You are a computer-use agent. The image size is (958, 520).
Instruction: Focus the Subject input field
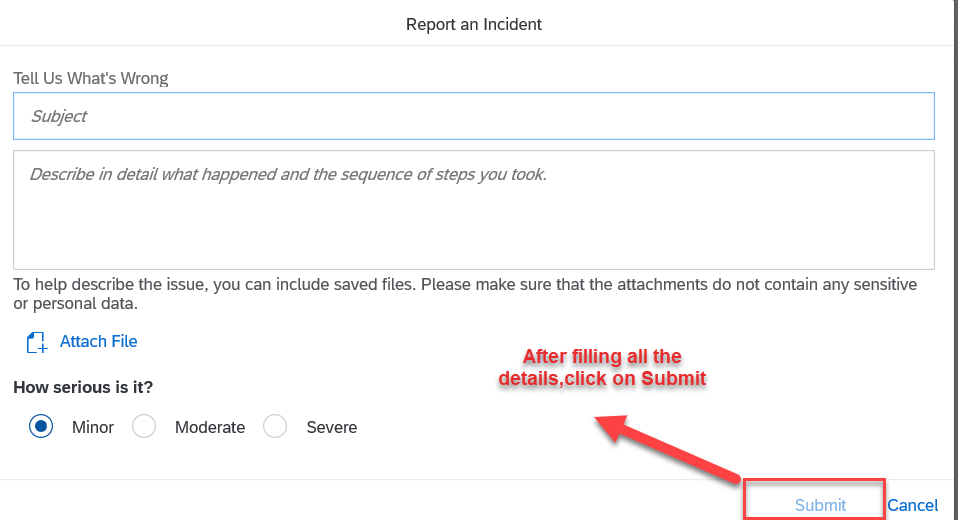coord(474,116)
